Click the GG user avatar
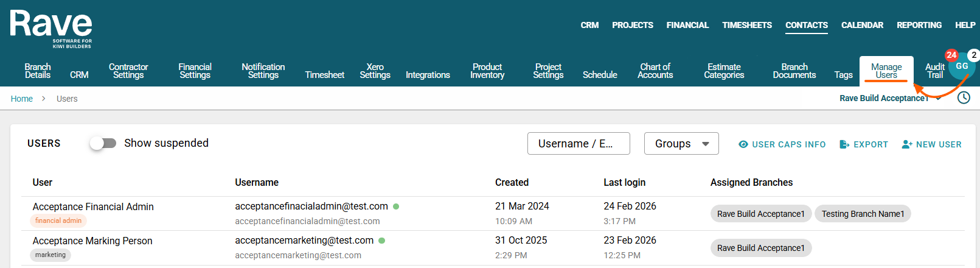 click(x=962, y=66)
